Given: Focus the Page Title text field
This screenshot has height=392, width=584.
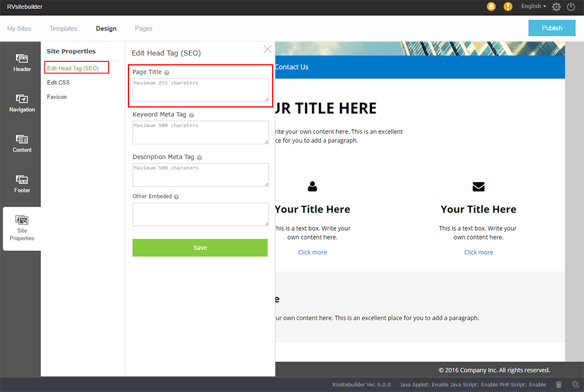Looking at the screenshot, I should (200, 90).
